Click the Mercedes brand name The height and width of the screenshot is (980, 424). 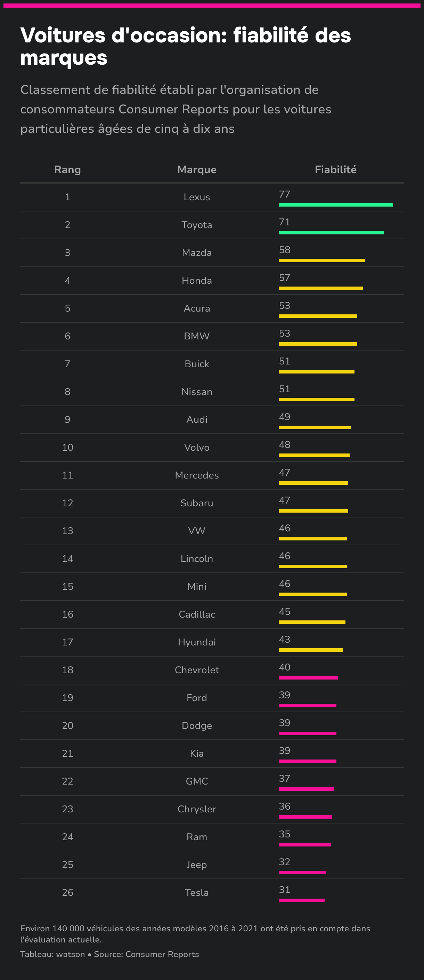197,475
